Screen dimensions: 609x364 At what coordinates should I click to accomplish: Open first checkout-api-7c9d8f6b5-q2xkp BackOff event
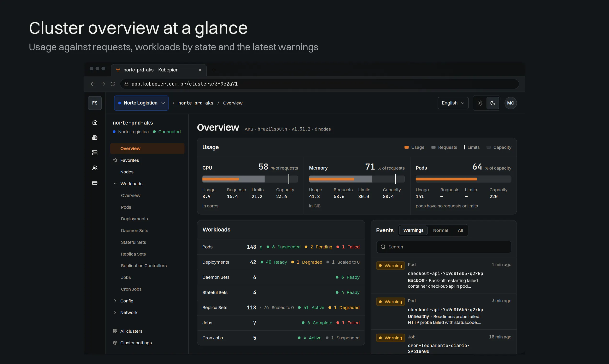pos(444,275)
